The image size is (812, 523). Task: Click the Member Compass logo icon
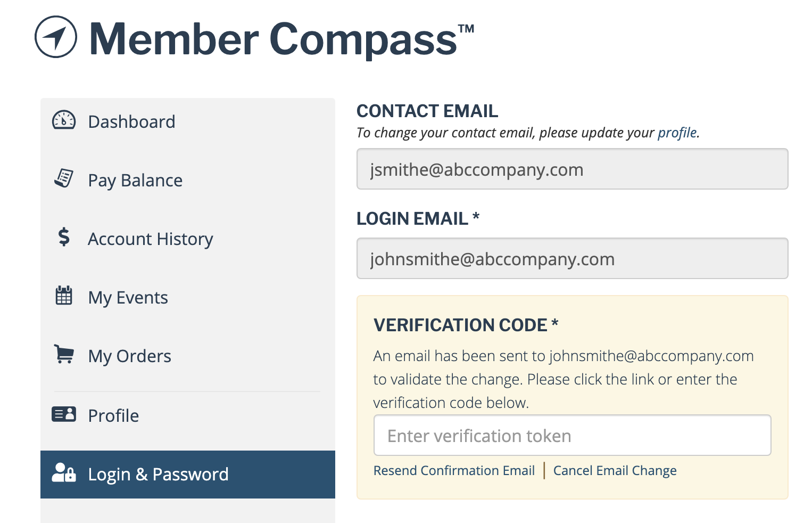pyautogui.click(x=56, y=37)
